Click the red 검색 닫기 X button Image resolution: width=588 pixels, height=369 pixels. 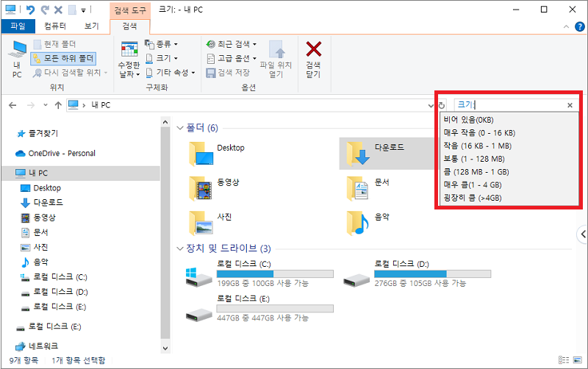point(314,60)
